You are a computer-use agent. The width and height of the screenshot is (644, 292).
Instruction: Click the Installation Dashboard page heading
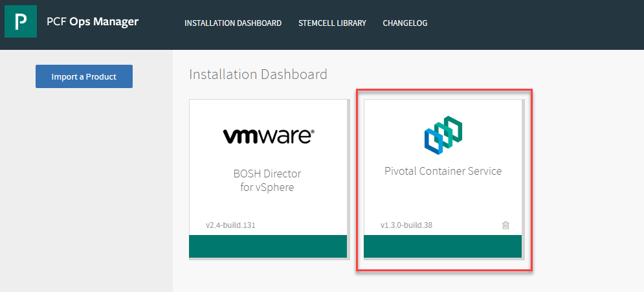click(258, 74)
